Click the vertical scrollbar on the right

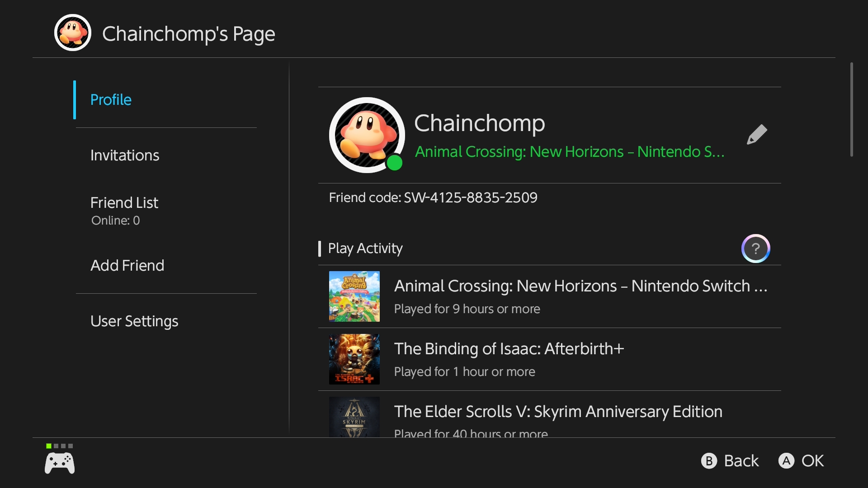(851, 110)
